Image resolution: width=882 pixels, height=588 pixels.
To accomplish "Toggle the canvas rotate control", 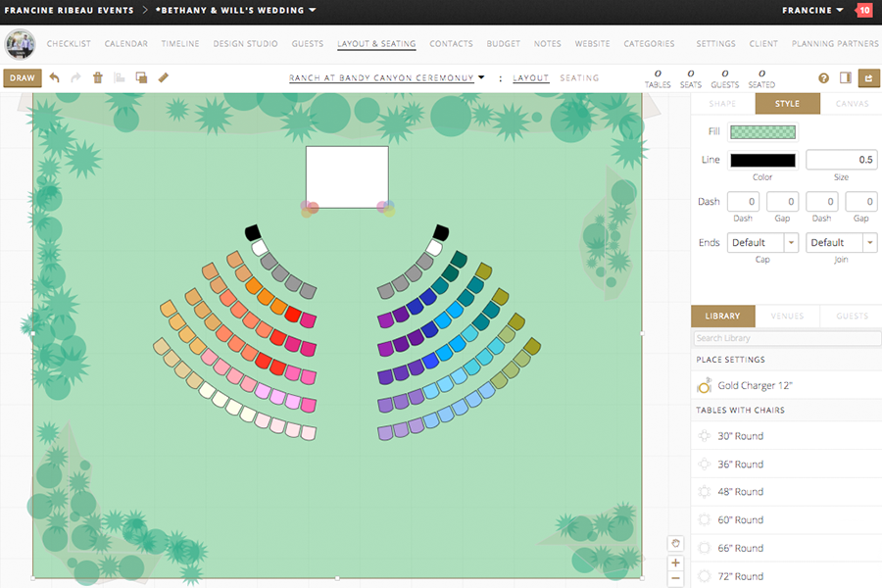I will pos(675,543).
